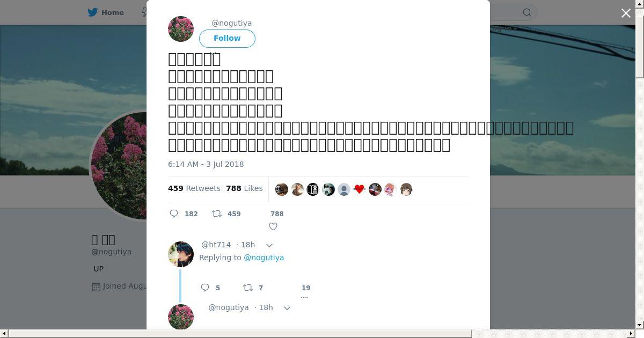Screen dimensions: 644x338
Task: Click the horizontal scrollbar at the bottom
Action: (x=240, y=333)
